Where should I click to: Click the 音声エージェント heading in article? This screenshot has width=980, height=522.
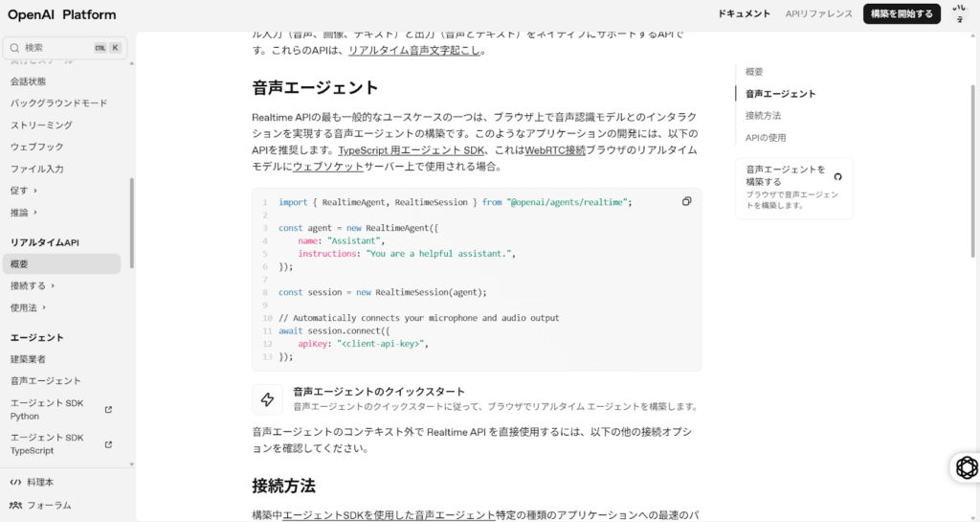(x=316, y=87)
